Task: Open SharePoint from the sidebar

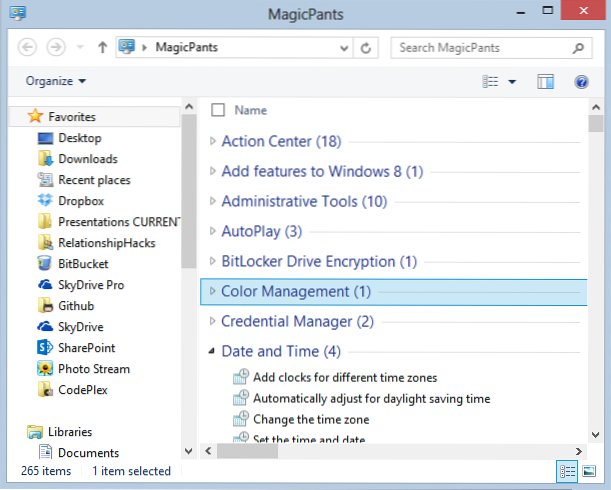Action: (86, 348)
